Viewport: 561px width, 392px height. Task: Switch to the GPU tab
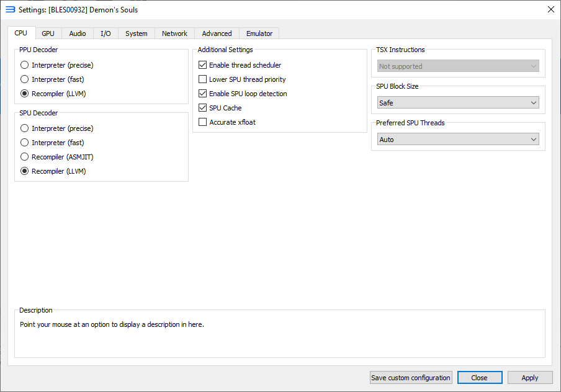pyautogui.click(x=48, y=33)
